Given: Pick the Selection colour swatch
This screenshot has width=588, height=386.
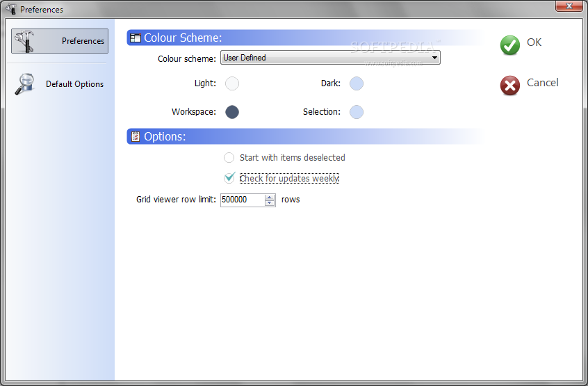Looking at the screenshot, I should point(357,112).
